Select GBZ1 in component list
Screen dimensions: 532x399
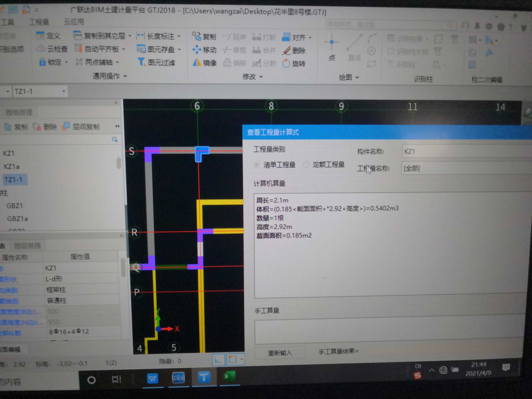14,206
